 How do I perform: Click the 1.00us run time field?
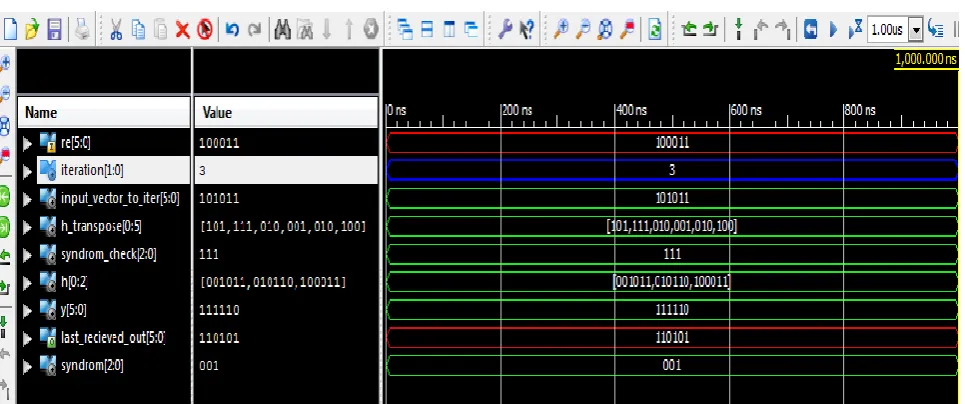(x=888, y=29)
